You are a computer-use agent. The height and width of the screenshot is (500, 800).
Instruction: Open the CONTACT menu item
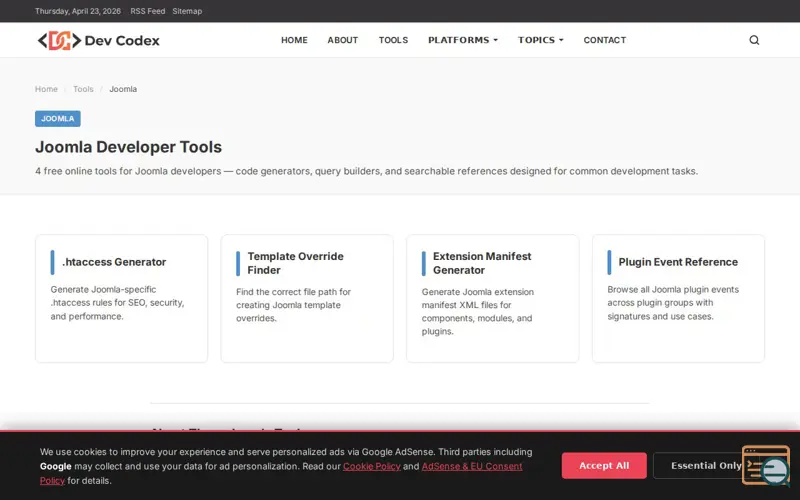click(605, 40)
